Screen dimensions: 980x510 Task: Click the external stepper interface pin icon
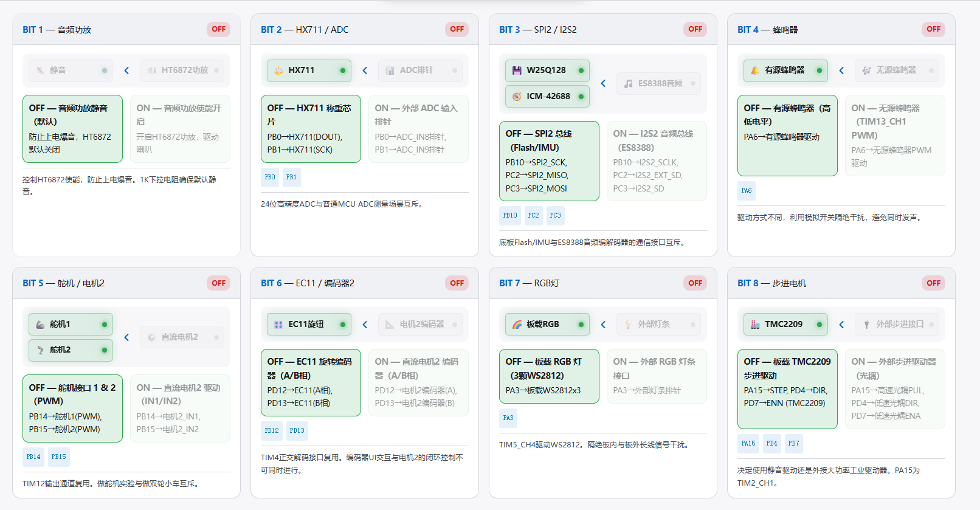click(x=867, y=325)
